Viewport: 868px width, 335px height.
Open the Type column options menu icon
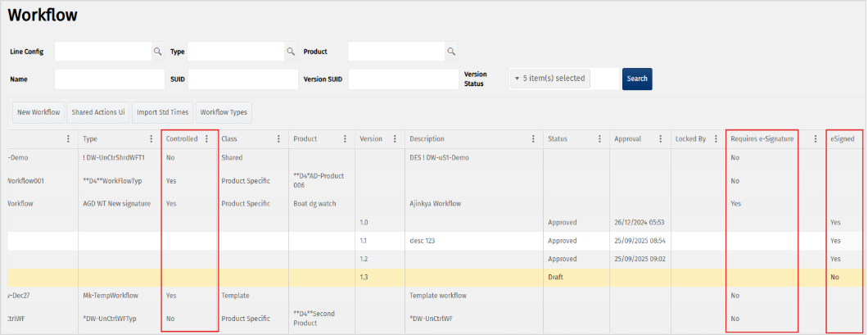point(151,139)
